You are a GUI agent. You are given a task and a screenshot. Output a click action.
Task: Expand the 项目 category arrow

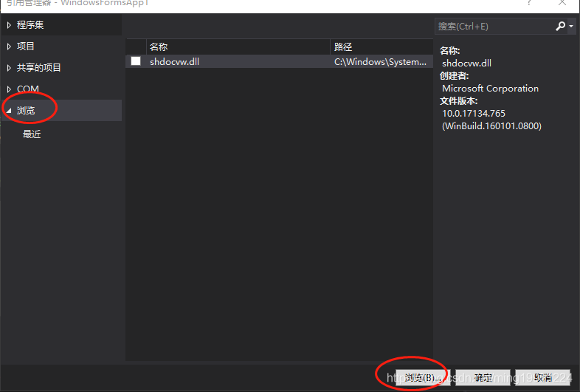9,47
